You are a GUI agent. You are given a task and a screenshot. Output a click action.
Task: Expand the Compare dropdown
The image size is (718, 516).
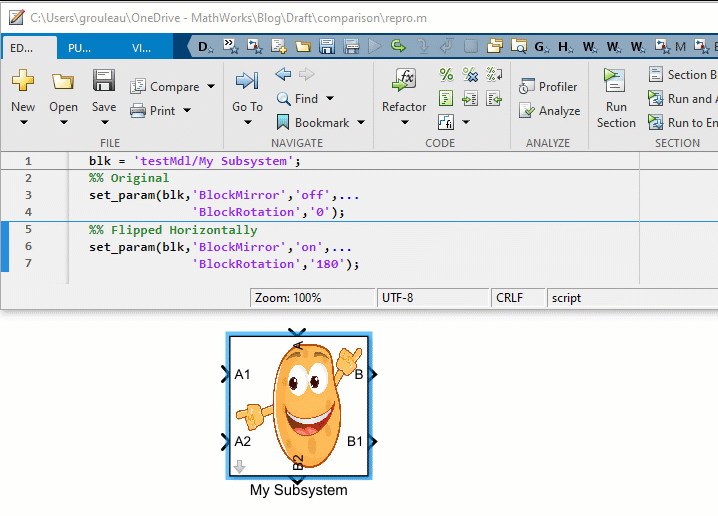(211, 87)
